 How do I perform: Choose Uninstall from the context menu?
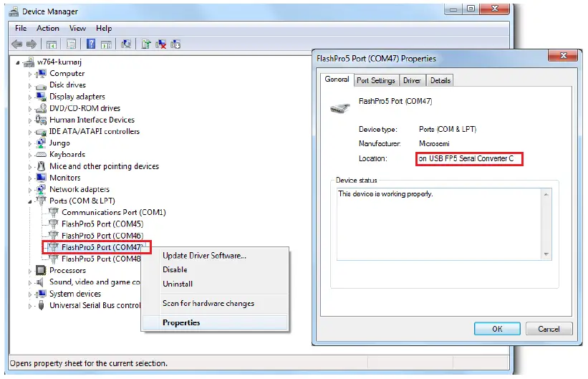pos(215,284)
